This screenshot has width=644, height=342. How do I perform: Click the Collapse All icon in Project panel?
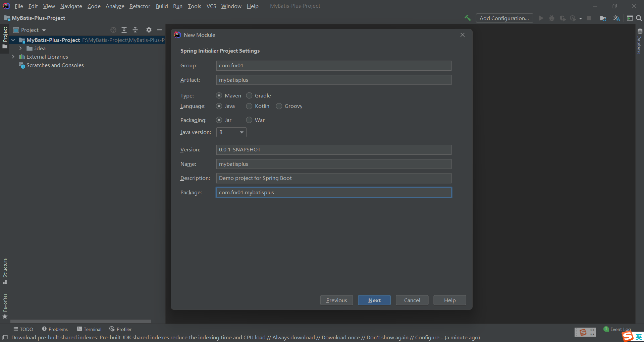click(135, 30)
